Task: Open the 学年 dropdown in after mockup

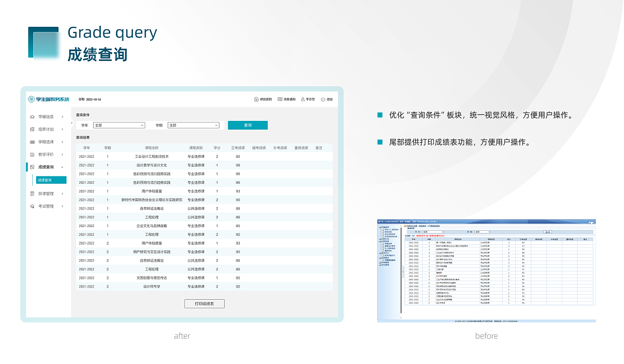Action: [x=119, y=125]
